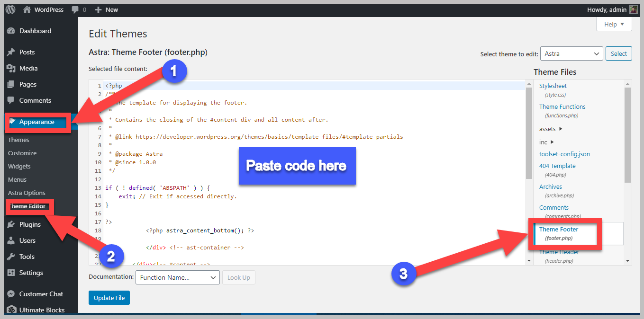Open the Stylesheet file link
Screen dimensions: 644x319
click(553, 86)
